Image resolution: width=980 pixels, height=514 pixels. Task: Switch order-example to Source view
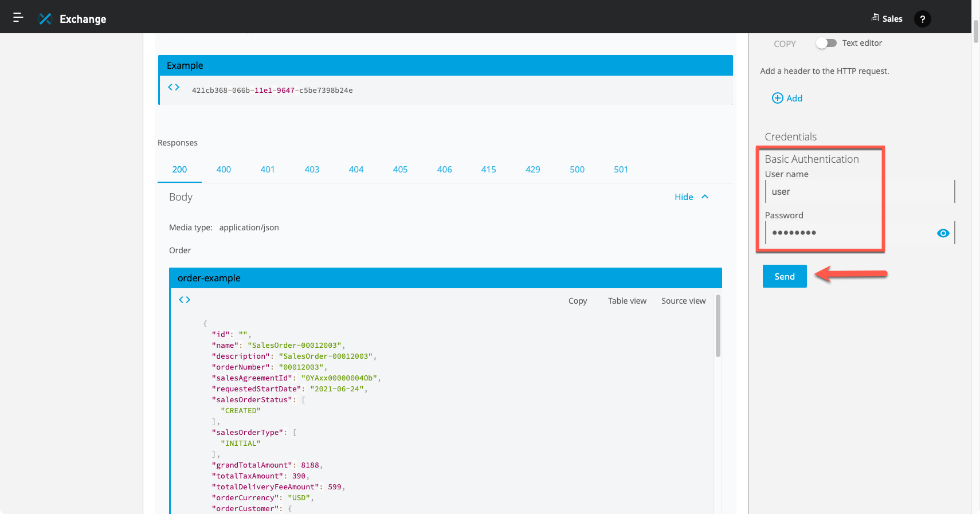click(x=683, y=301)
